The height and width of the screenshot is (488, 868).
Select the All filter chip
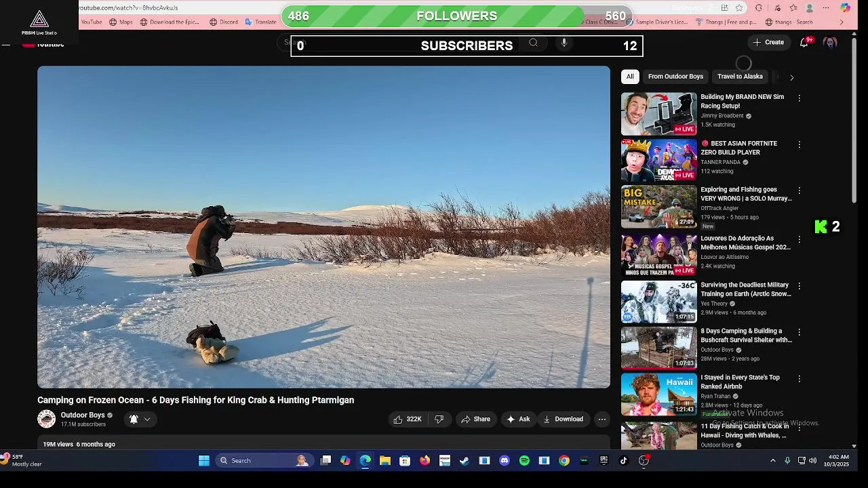tap(630, 77)
